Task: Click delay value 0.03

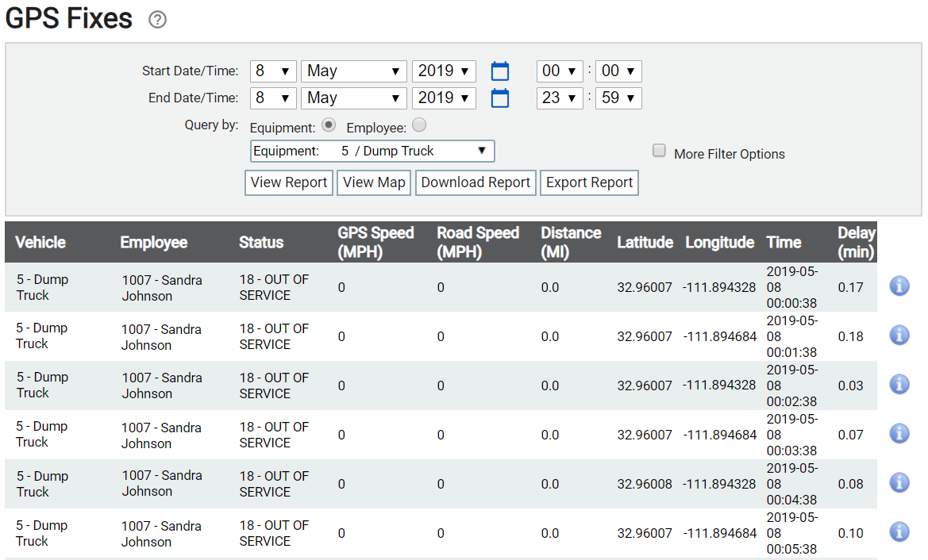Action: coord(850,385)
